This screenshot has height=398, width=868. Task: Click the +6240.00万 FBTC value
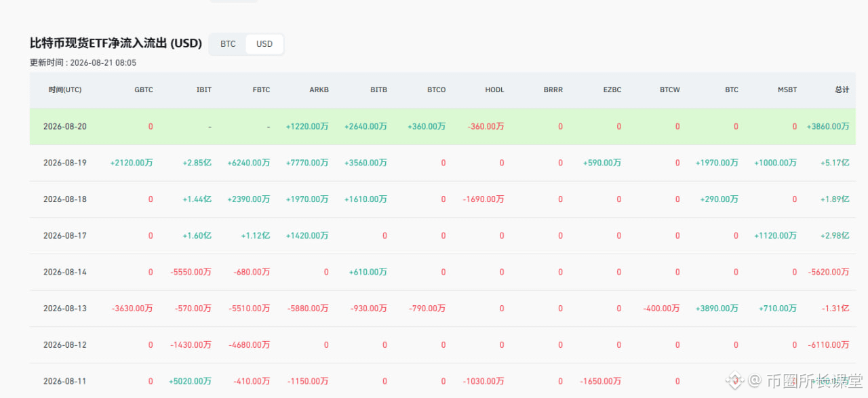[x=249, y=163]
